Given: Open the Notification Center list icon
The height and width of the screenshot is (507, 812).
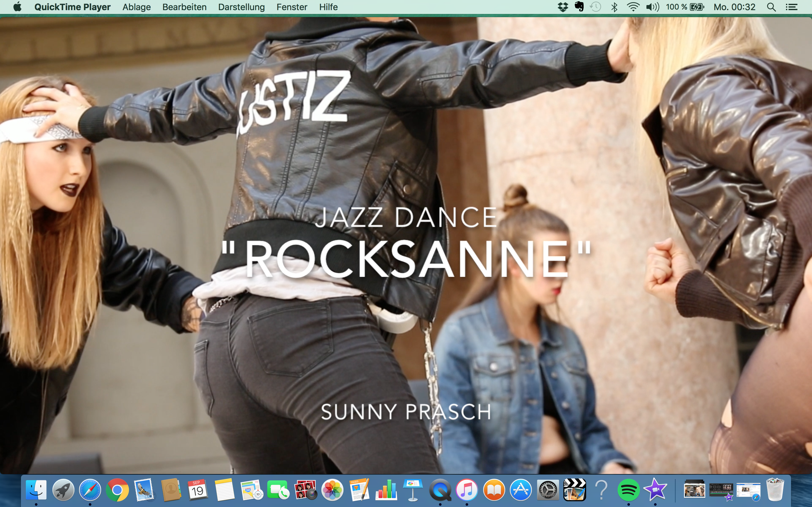Looking at the screenshot, I should pos(791,7).
